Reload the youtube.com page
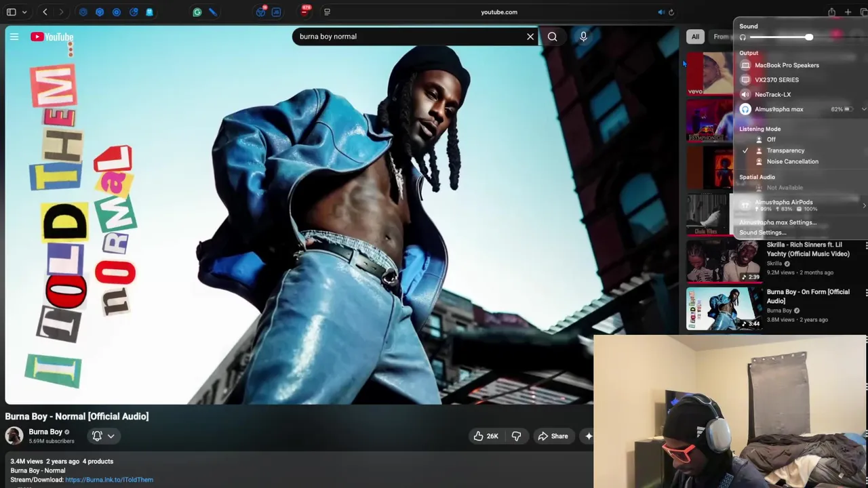This screenshot has width=868, height=488. click(x=671, y=12)
